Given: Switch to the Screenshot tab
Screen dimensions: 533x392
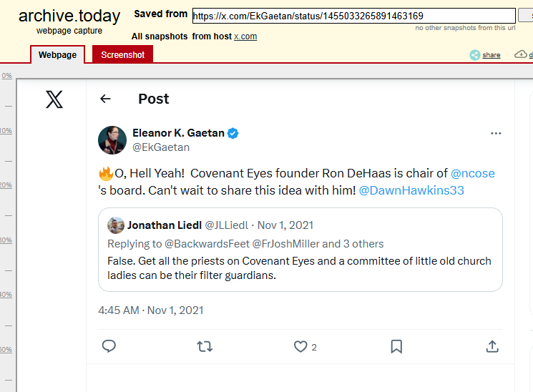Looking at the screenshot, I should pos(122,55).
